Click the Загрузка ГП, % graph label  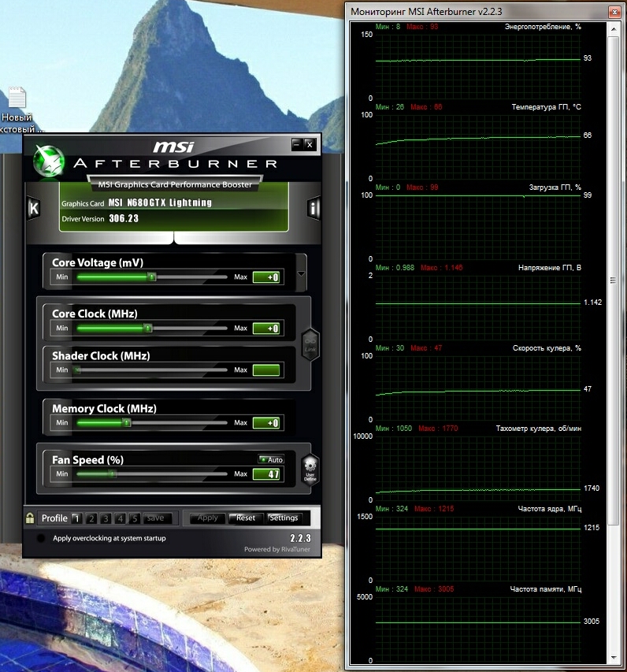(555, 187)
